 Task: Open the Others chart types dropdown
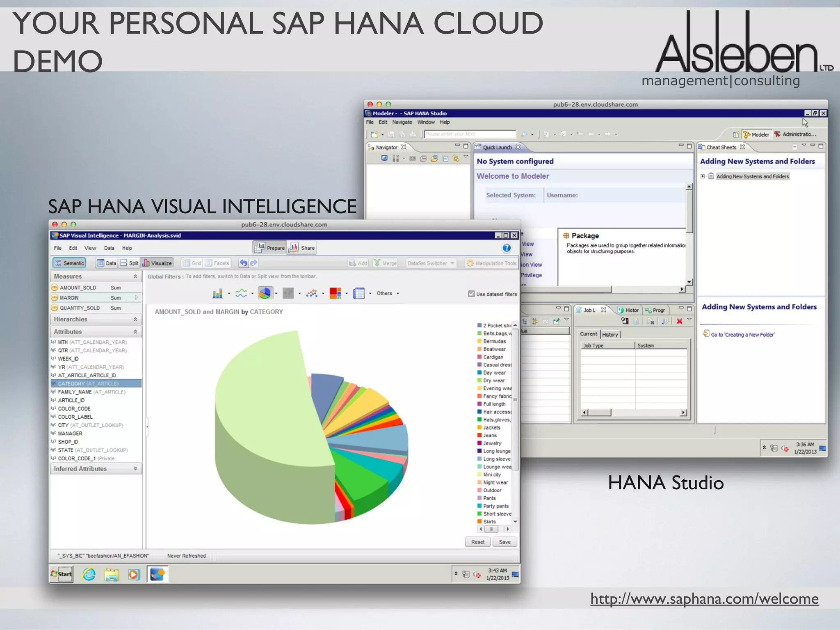388,293
